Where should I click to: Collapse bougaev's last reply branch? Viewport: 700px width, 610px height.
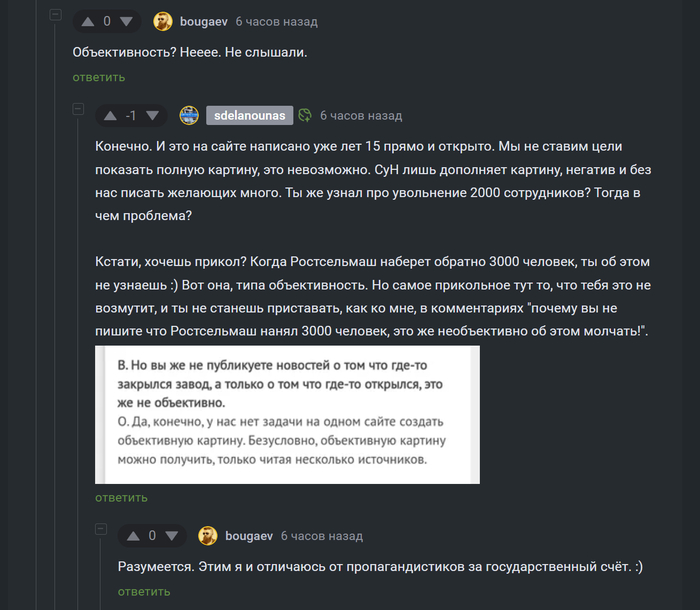coord(101,529)
